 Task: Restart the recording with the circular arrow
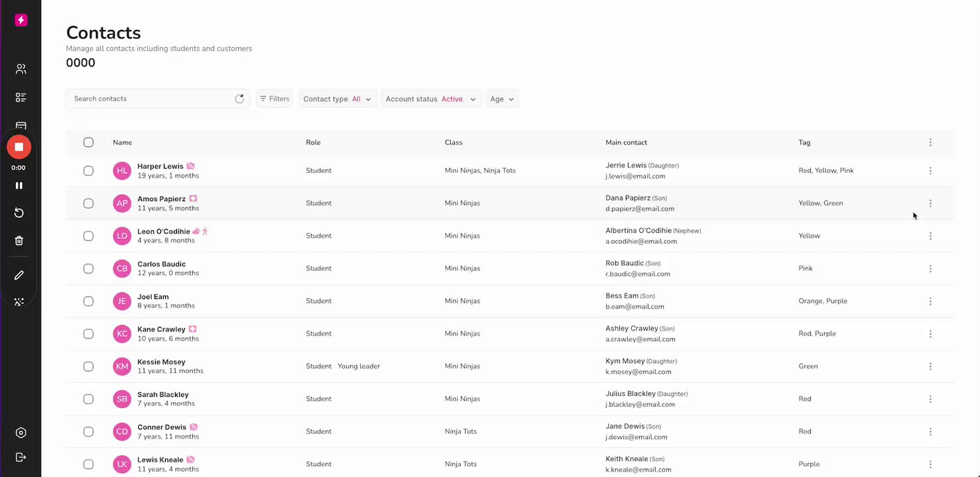[19, 213]
